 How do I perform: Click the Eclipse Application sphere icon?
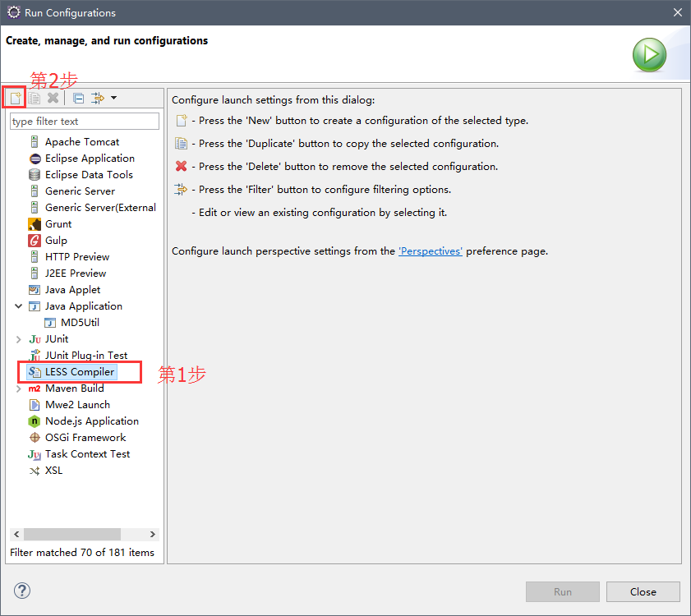click(x=35, y=159)
